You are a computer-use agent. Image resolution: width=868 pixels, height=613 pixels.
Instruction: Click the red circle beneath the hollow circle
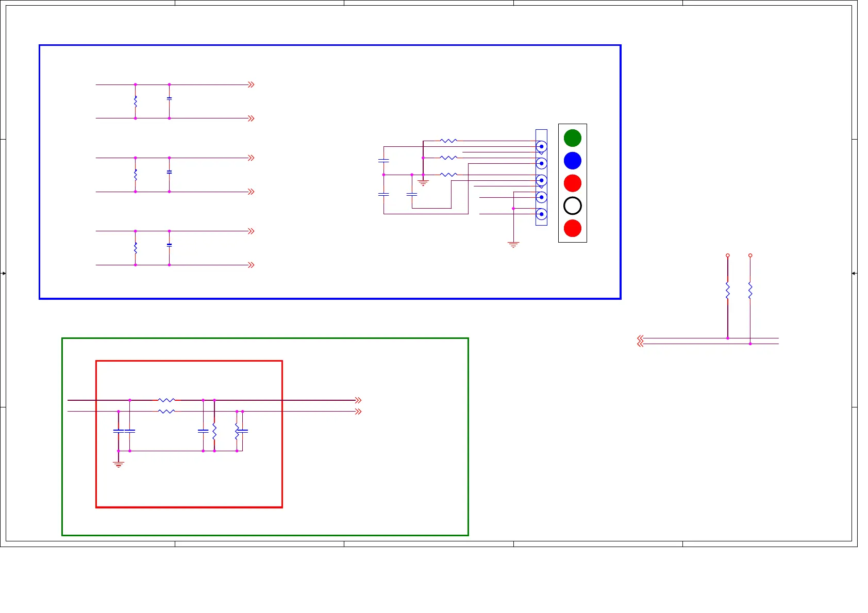pos(573,228)
